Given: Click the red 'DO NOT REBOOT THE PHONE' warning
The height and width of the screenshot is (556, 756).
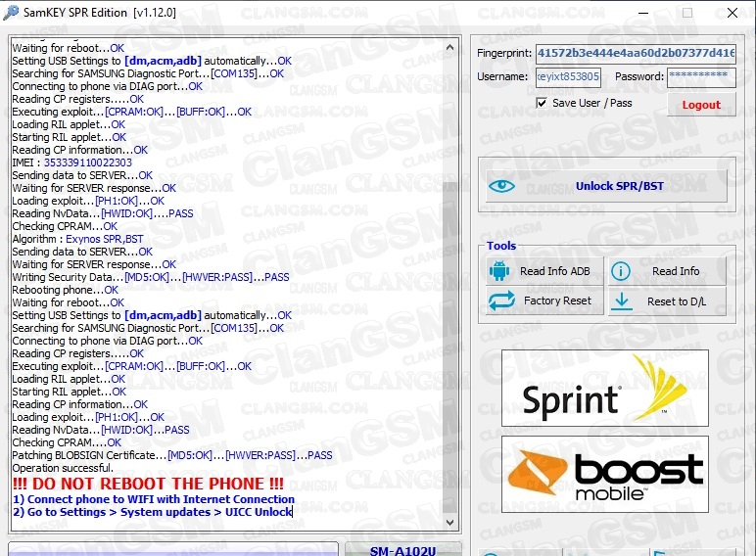Looking at the screenshot, I should pyautogui.click(x=148, y=484).
